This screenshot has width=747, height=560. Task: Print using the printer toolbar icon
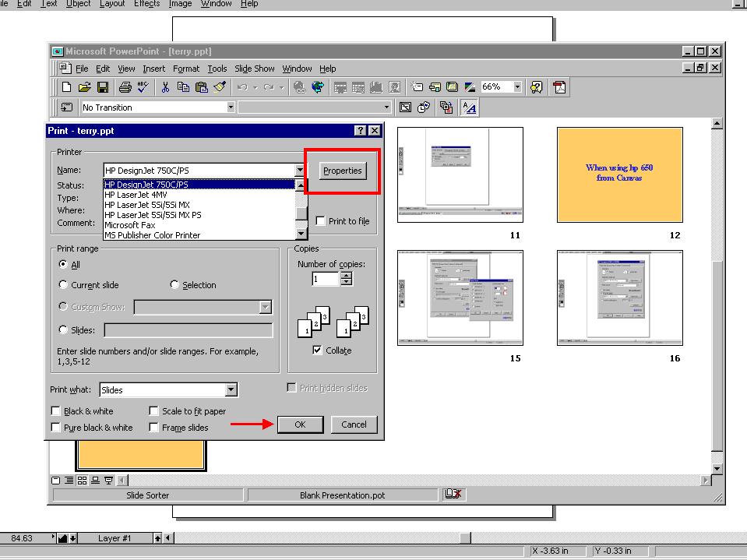click(125, 87)
